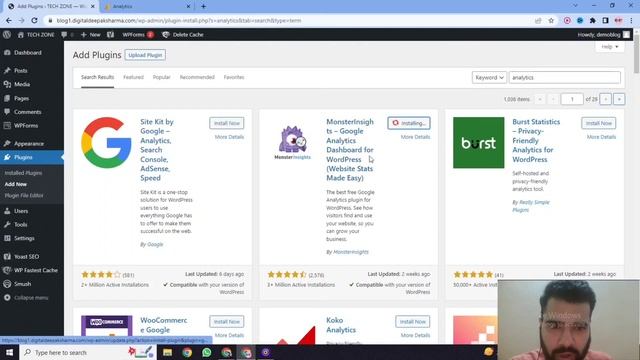Install Site Kit by Google plugin
The height and width of the screenshot is (360, 640).
(x=227, y=123)
